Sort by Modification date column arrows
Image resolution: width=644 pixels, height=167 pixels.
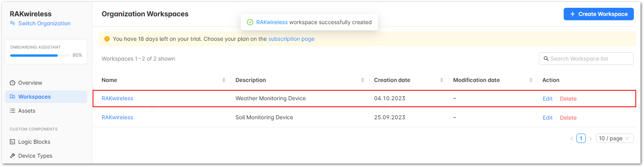coord(531,80)
